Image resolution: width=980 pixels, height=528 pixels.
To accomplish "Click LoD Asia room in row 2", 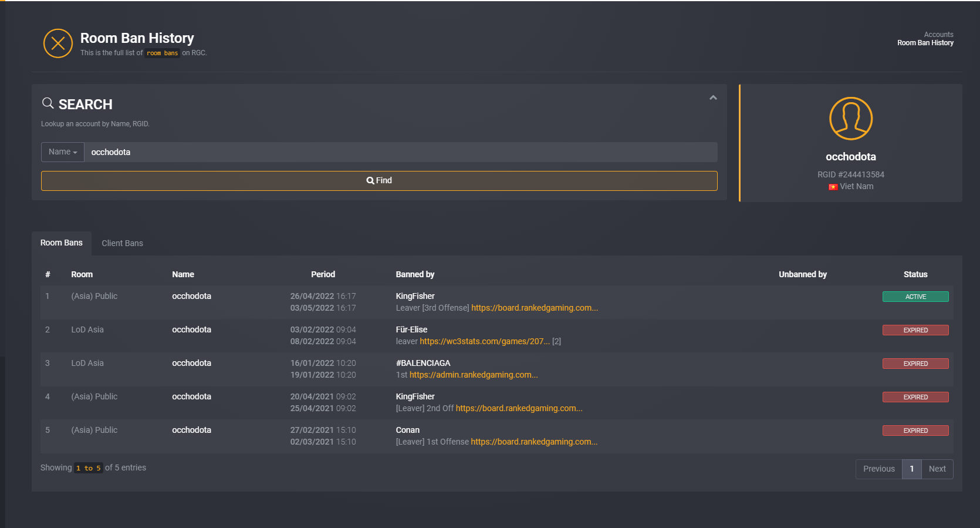I will [87, 329].
